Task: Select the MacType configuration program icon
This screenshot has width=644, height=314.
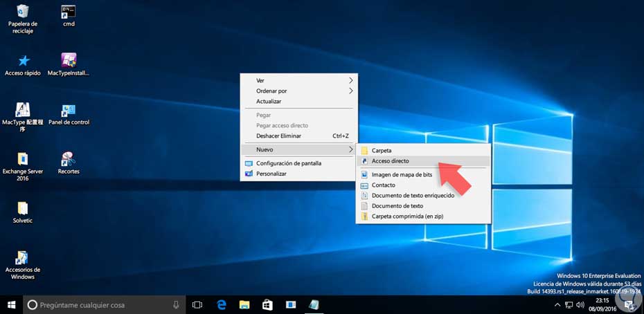Action: coord(23,117)
